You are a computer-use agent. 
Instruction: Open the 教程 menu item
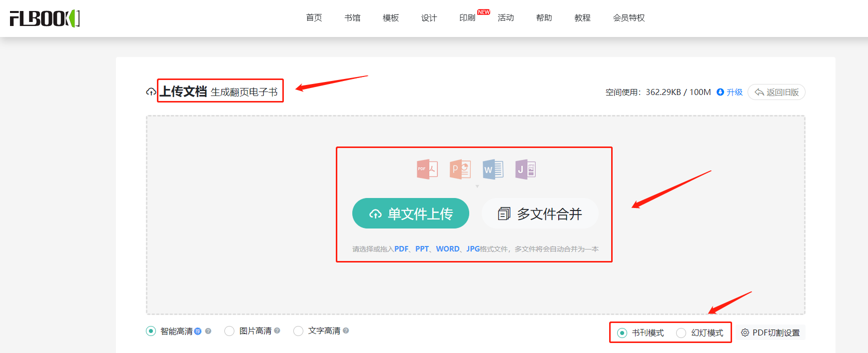583,18
